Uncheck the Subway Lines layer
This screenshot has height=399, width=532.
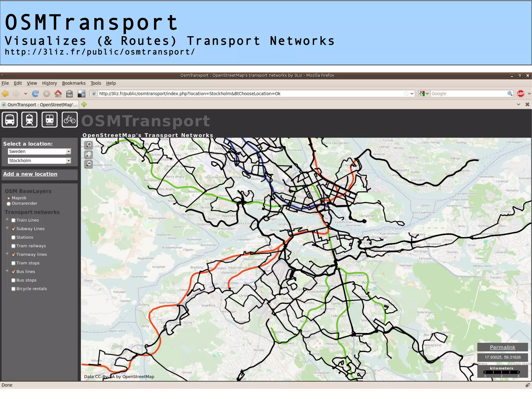point(14,229)
